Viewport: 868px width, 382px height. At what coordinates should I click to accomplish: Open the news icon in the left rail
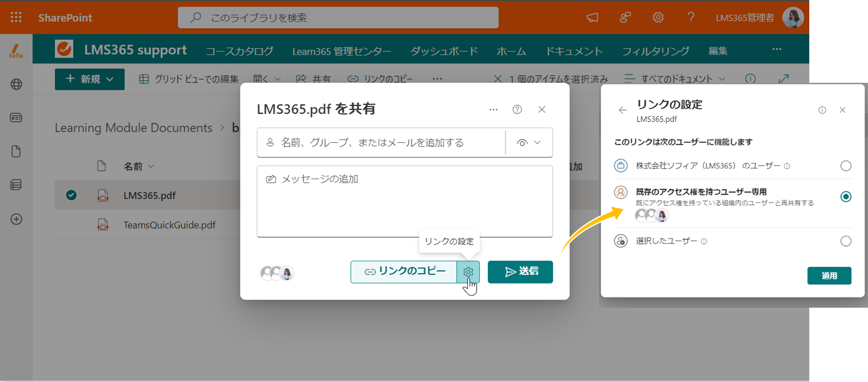[16, 117]
